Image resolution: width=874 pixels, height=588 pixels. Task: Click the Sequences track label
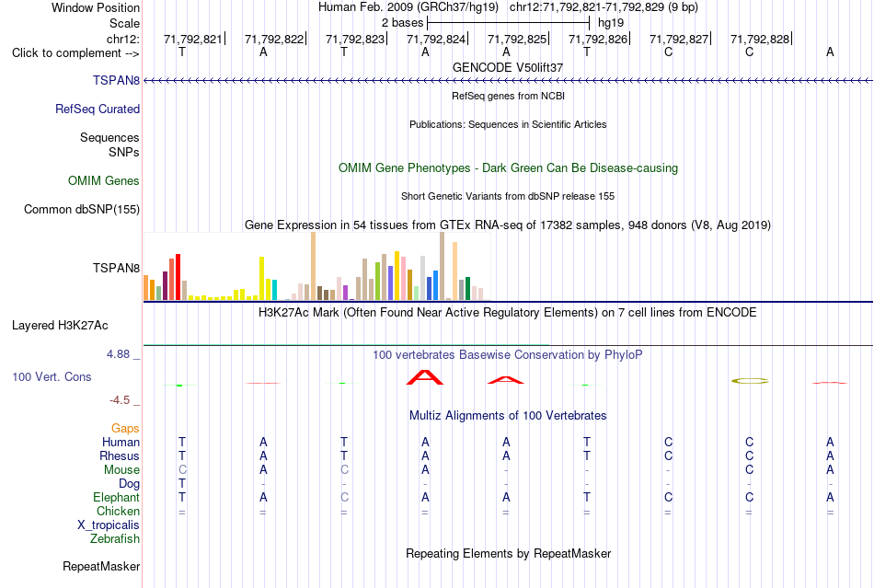[109, 137]
